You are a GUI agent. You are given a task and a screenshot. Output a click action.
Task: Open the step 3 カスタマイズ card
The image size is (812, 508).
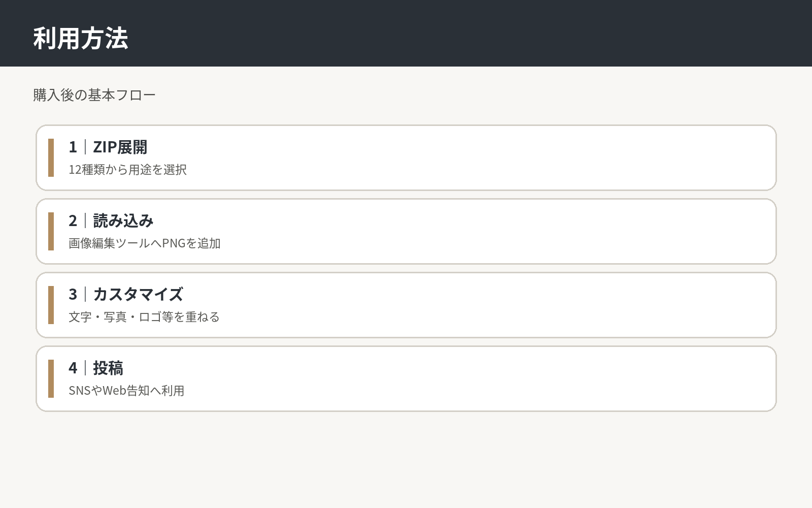coord(406,305)
